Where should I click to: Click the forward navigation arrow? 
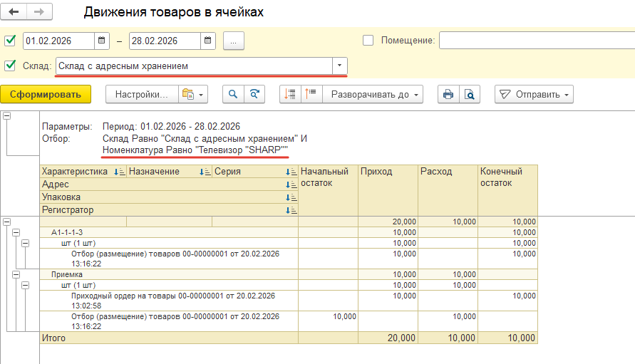tap(39, 12)
